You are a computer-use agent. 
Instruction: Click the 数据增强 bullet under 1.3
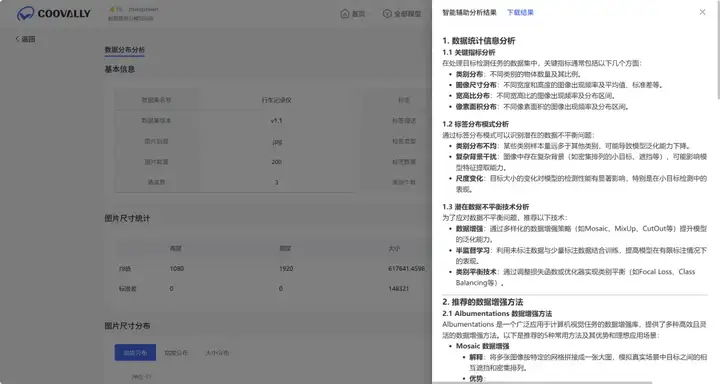coord(469,228)
